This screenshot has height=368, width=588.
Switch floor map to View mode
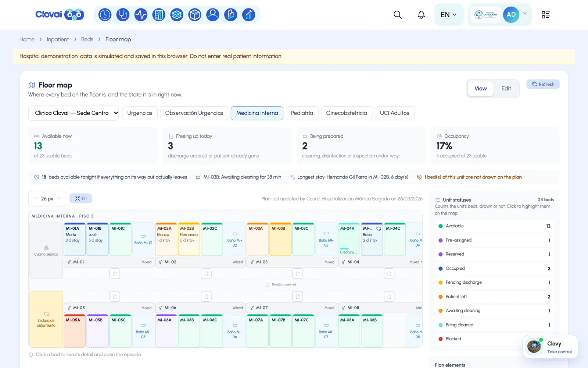pos(480,89)
